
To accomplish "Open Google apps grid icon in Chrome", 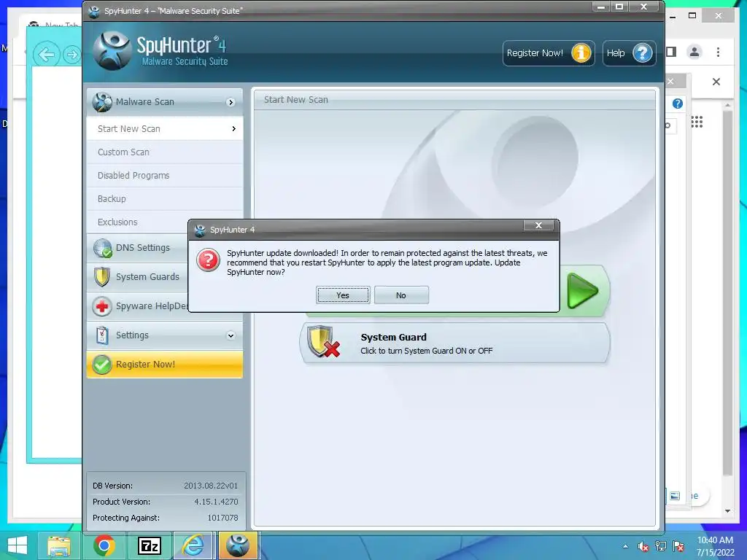I will point(697,122).
